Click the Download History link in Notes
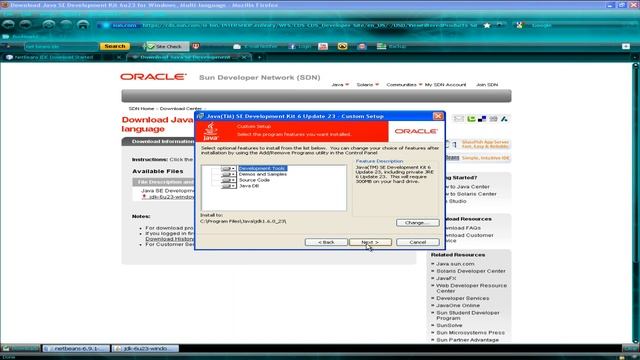The height and width of the screenshot is (360, 640). pos(169,239)
